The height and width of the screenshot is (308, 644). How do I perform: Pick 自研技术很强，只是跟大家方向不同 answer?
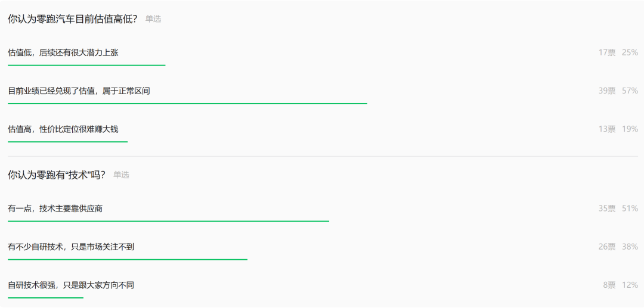[71, 285]
